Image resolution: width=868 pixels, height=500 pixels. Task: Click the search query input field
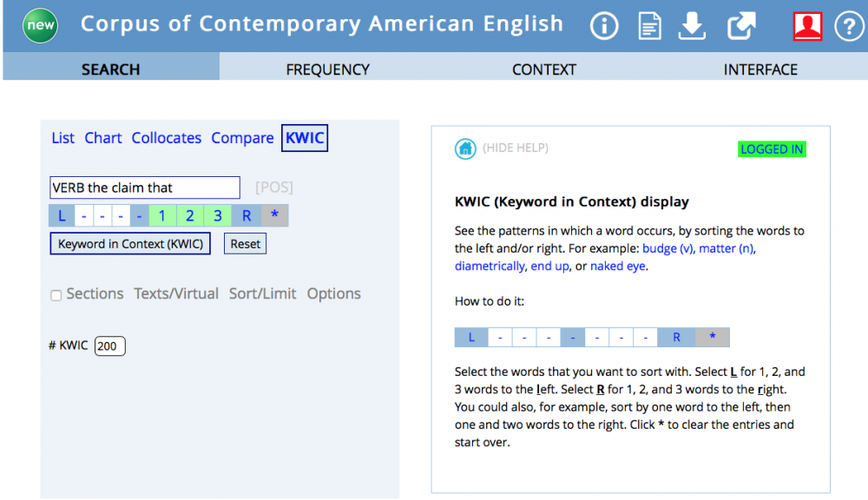click(x=145, y=187)
